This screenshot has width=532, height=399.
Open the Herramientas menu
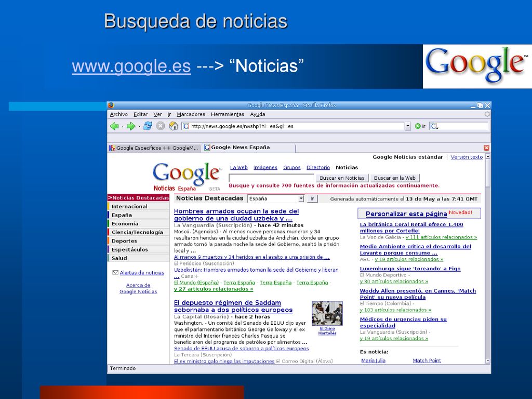pyautogui.click(x=228, y=114)
